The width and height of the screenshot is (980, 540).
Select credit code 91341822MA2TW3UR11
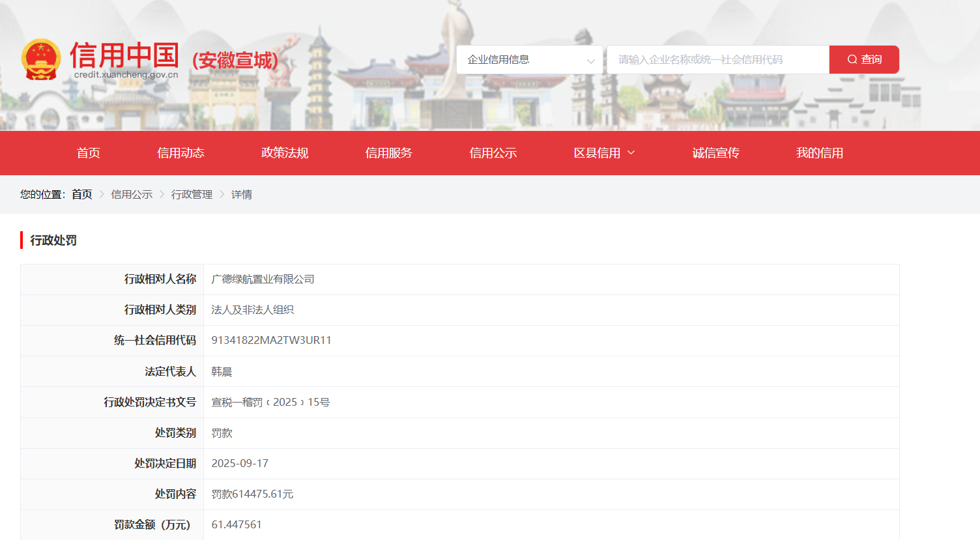point(272,341)
